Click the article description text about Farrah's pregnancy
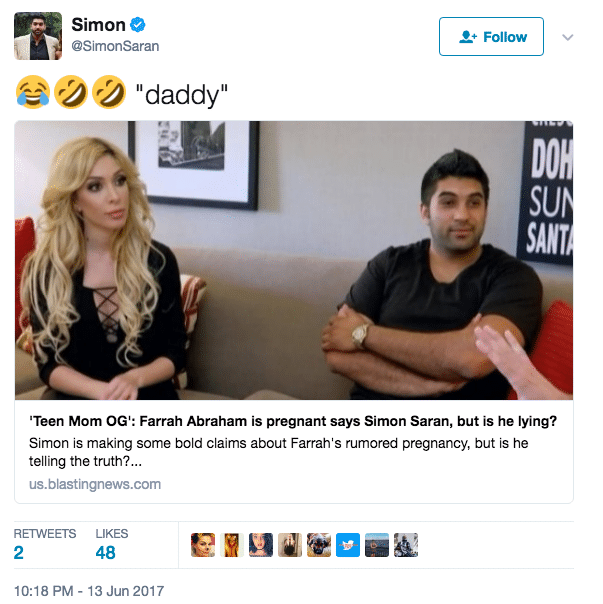Viewport: 603px width, 604px height. pyautogui.click(x=279, y=452)
